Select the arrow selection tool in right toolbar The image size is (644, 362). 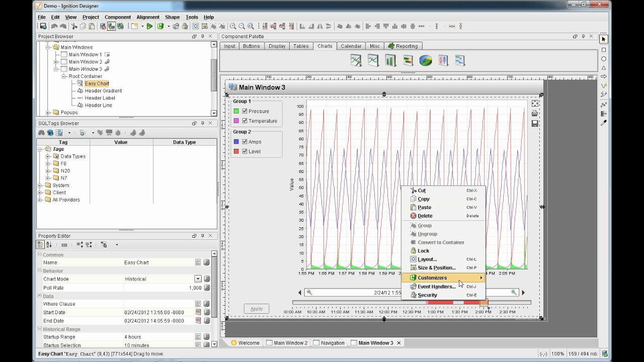[x=604, y=39]
